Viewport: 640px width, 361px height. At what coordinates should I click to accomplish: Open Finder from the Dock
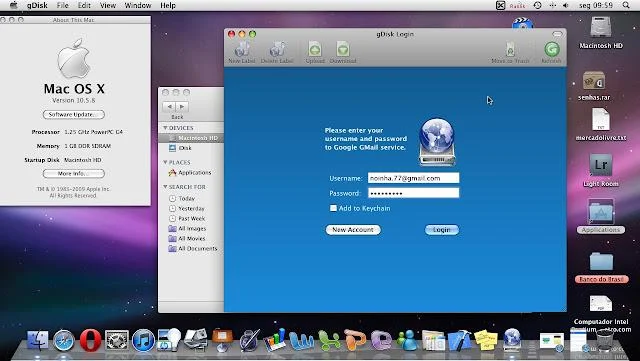coord(38,340)
